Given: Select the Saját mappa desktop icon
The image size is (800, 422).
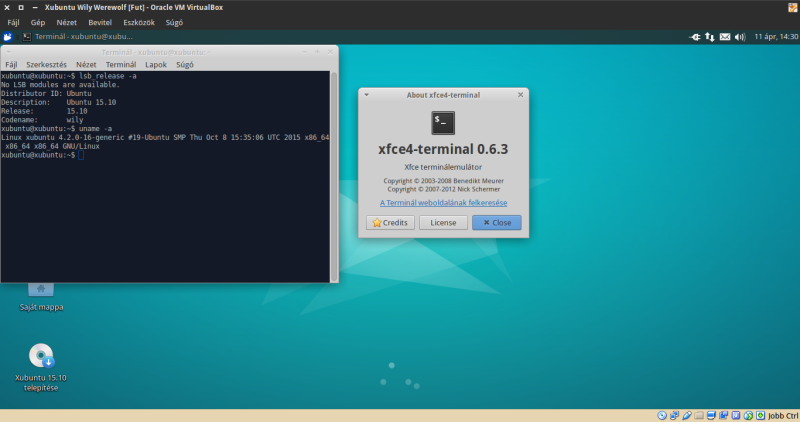Looking at the screenshot, I should (x=41, y=297).
